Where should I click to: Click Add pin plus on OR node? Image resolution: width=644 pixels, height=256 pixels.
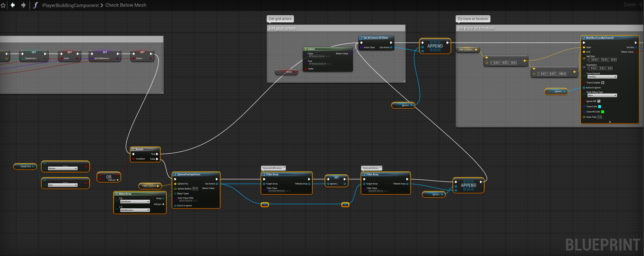point(118,180)
